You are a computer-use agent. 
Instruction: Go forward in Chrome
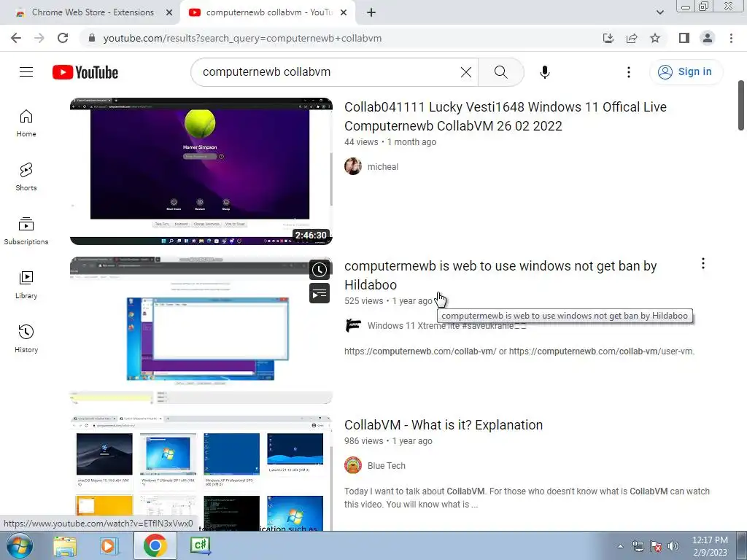39,38
